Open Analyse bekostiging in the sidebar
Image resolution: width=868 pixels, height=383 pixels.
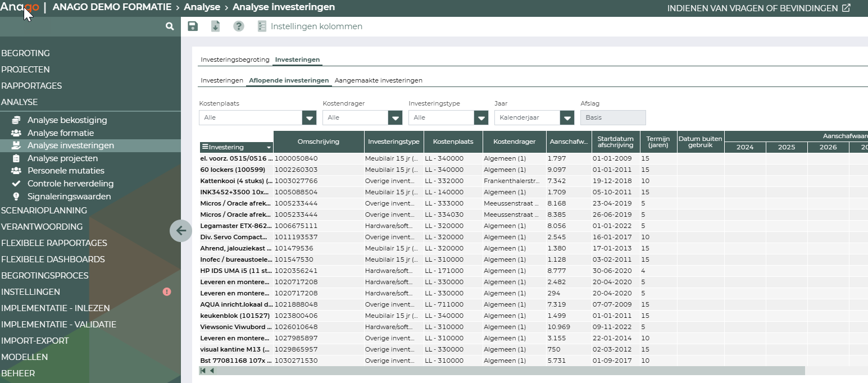pos(67,120)
